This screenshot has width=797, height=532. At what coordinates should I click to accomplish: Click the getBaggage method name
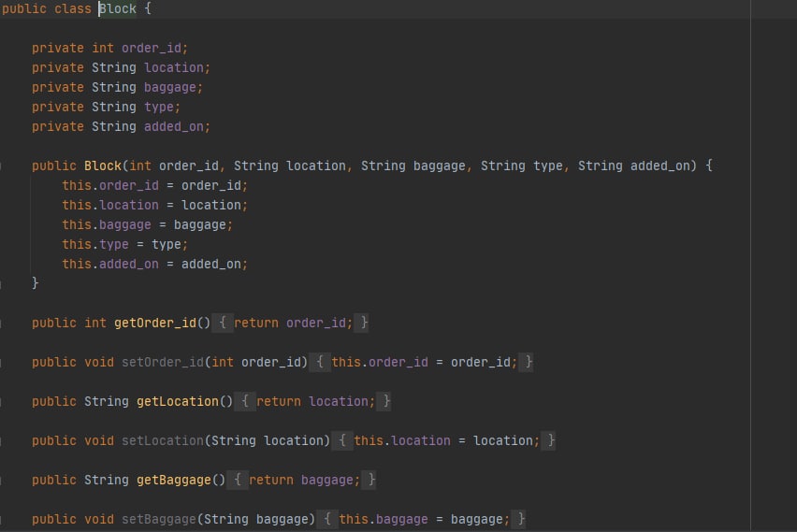[x=173, y=481]
